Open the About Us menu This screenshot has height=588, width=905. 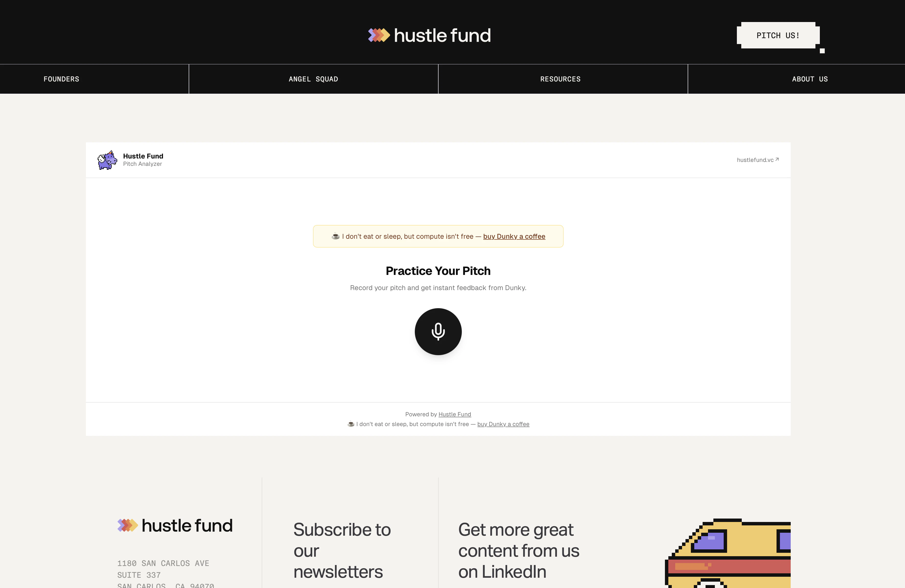pyautogui.click(x=810, y=79)
